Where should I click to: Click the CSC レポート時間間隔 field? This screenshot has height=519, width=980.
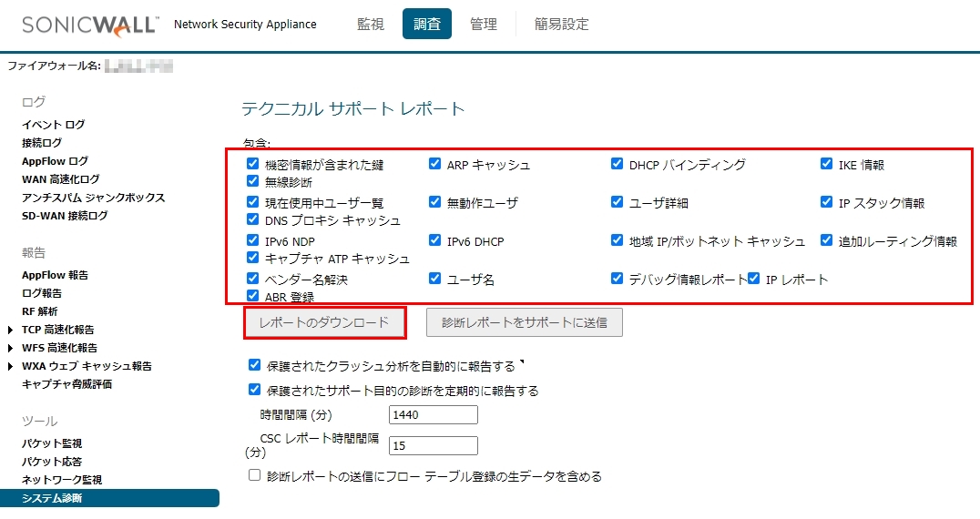(x=433, y=445)
